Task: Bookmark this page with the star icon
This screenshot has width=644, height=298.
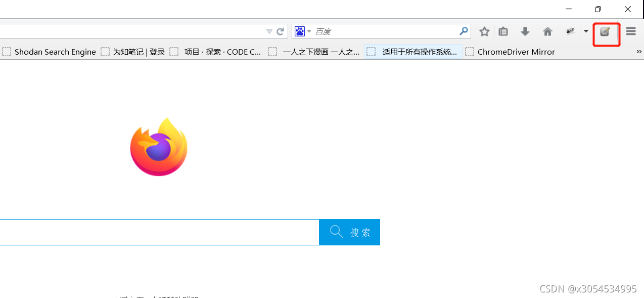Action: [x=484, y=32]
